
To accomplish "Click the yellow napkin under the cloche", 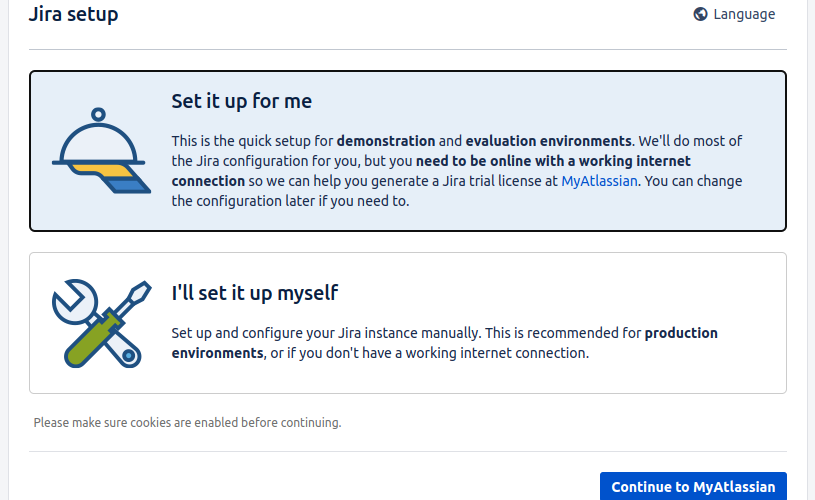I will (102, 170).
